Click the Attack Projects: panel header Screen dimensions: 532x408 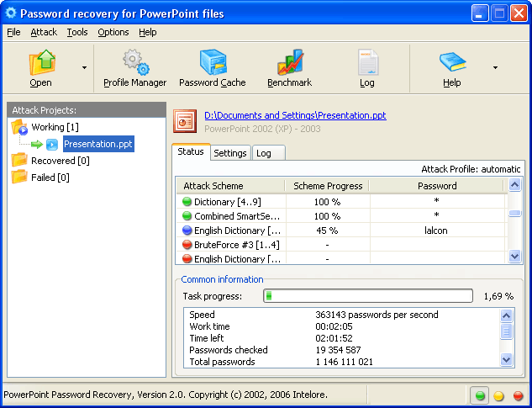(x=87, y=110)
